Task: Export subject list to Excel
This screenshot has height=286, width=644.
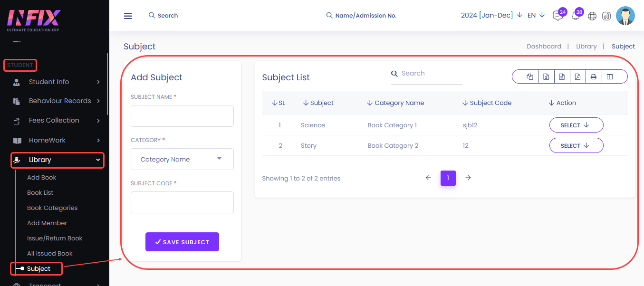Action: coord(546,76)
